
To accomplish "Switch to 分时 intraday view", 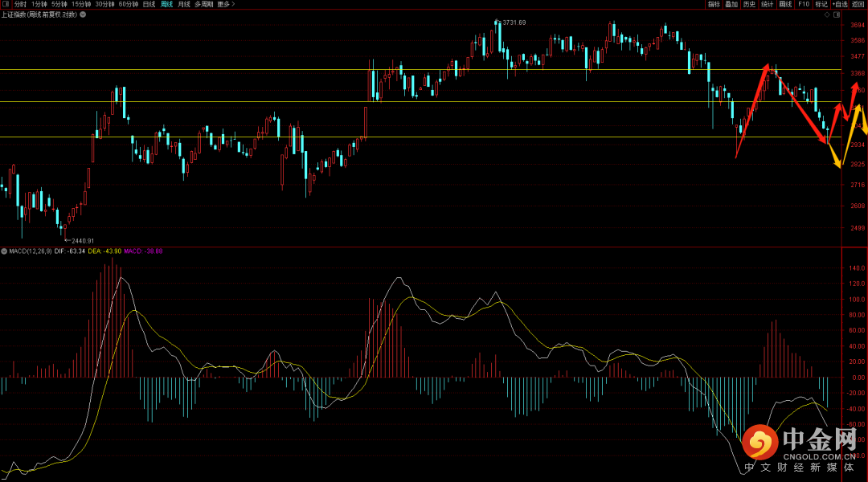I will [x=20, y=4].
